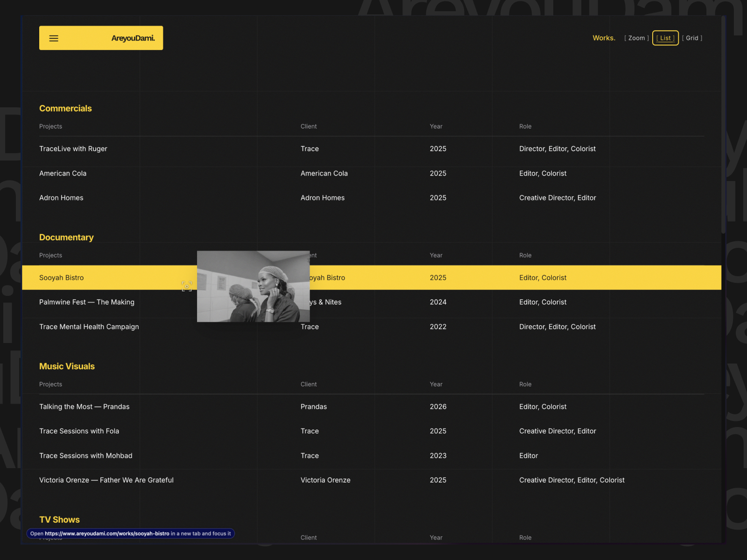Viewport: 747px width, 560px height.
Task: Click Year column header under Music Visuals
Action: click(436, 385)
